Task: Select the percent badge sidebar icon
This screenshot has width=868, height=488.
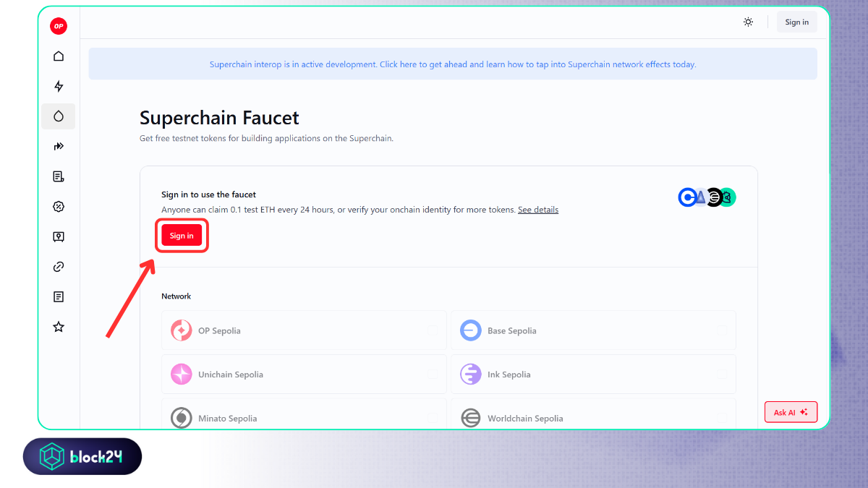Action: coord(59,207)
